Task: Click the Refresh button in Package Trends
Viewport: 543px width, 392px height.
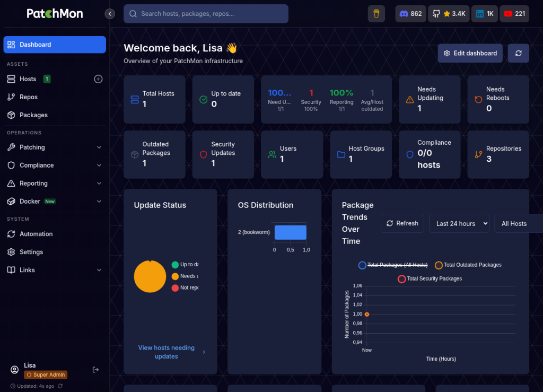Action: (402, 223)
